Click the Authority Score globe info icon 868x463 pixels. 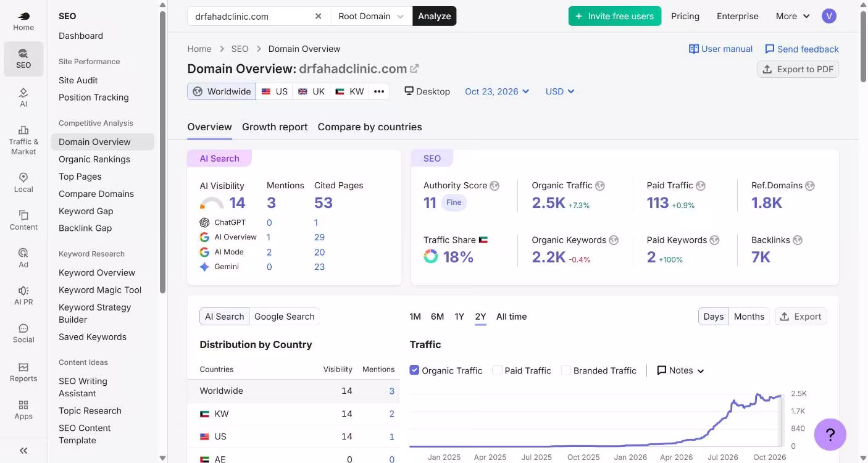(x=495, y=185)
